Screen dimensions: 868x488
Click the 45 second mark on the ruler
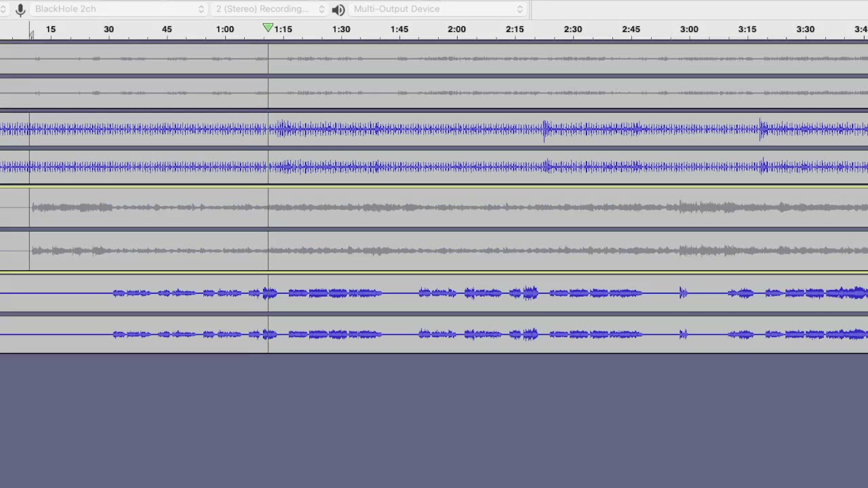(x=167, y=29)
